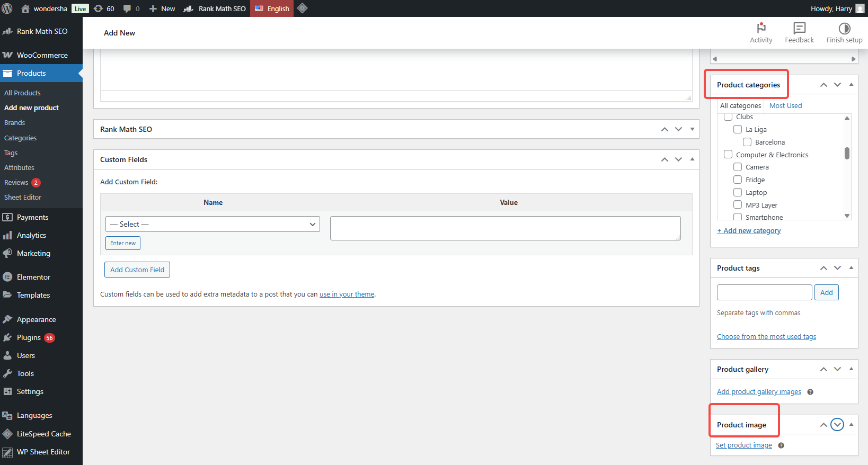Expand the Rank Math SEO panel
The height and width of the screenshot is (465, 868).
point(692,129)
